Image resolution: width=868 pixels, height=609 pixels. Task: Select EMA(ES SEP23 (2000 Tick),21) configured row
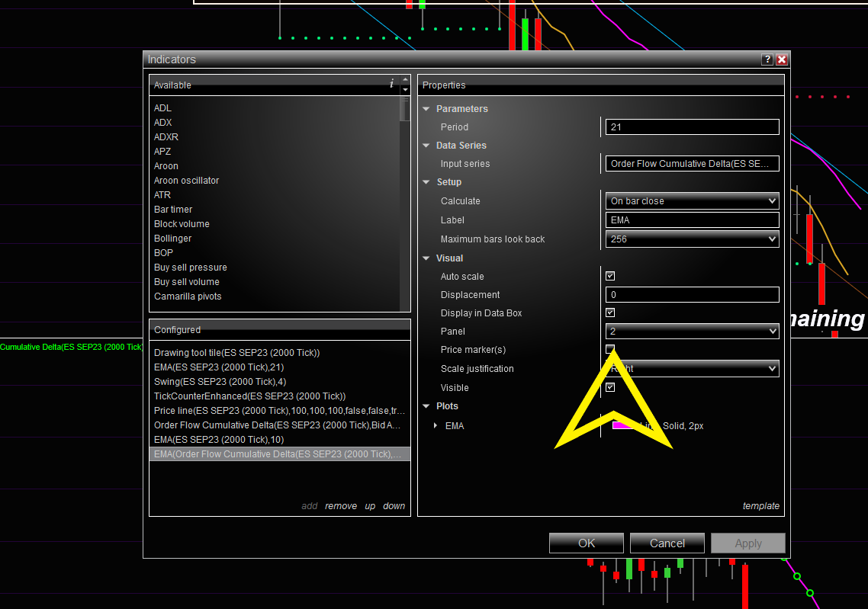[280, 367]
